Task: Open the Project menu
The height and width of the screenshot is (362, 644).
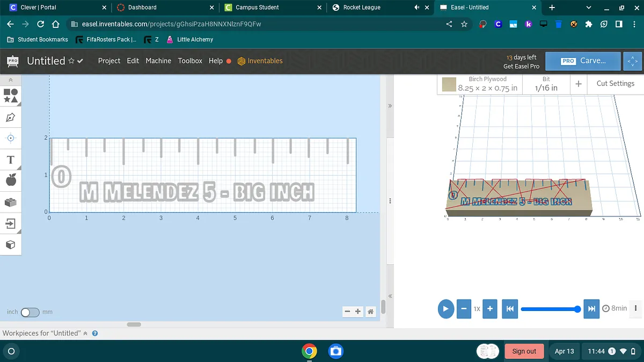Action: (x=109, y=61)
